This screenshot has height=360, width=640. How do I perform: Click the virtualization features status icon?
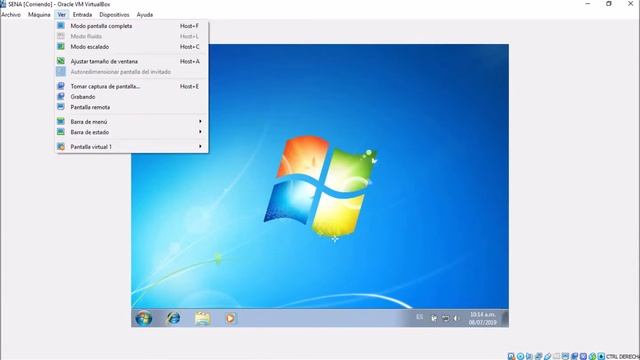584,356
